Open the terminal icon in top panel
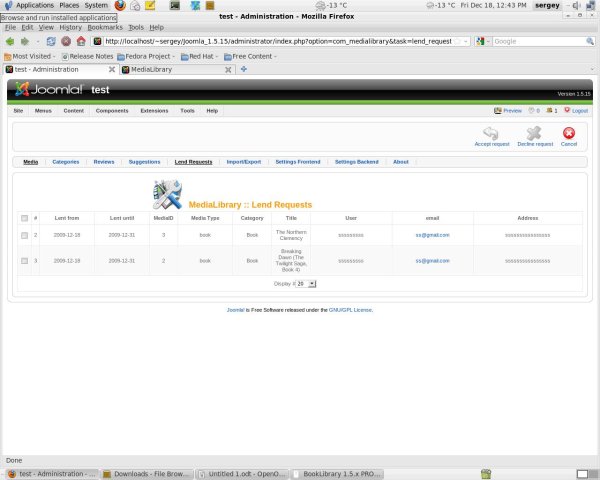The width and height of the screenshot is (600, 480). click(x=175, y=5)
